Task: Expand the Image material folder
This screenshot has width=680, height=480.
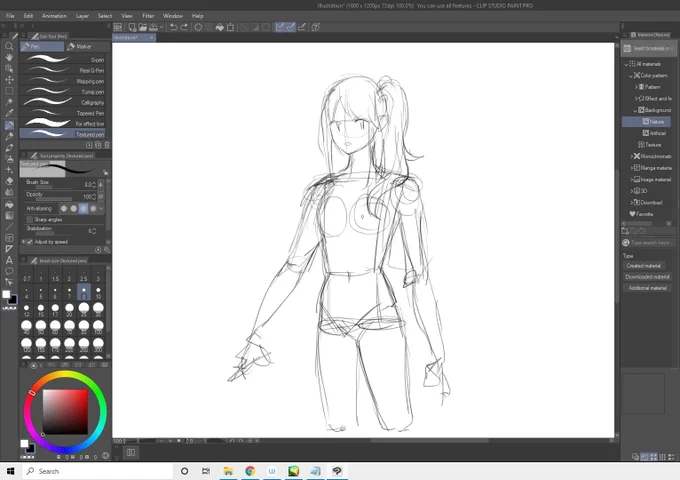Action: (631, 180)
